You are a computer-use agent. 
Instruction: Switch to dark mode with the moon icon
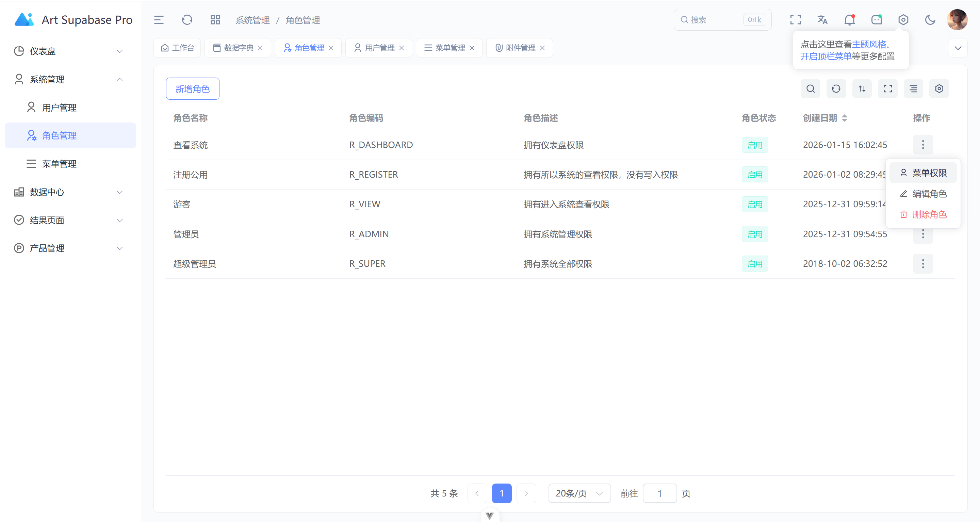point(930,19)
